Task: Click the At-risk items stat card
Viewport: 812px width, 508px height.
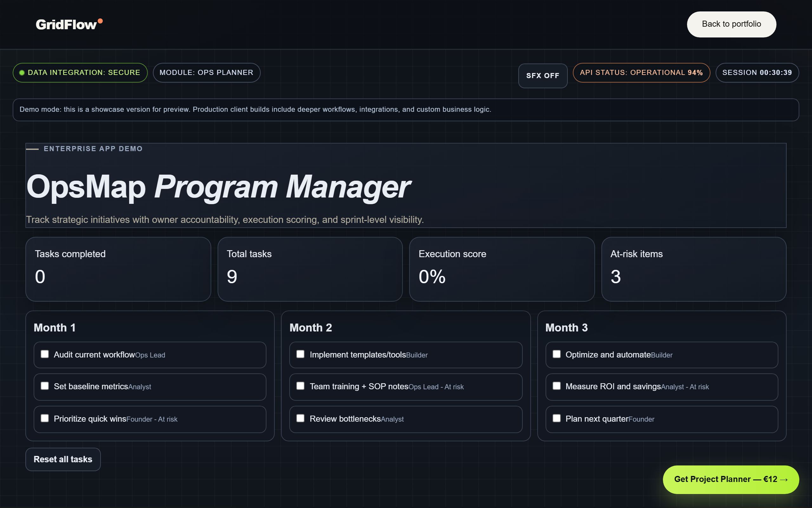Action: coord(694,269)
